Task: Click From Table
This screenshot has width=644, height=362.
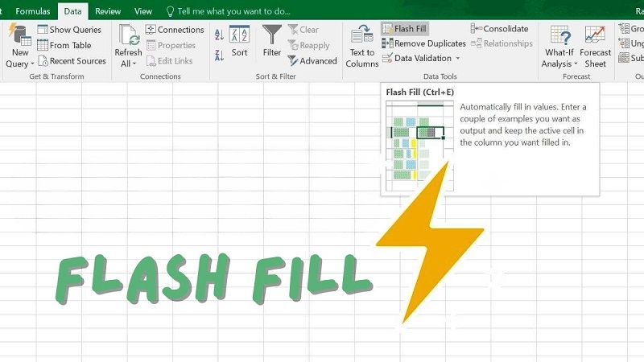Action: coord(63,45)
